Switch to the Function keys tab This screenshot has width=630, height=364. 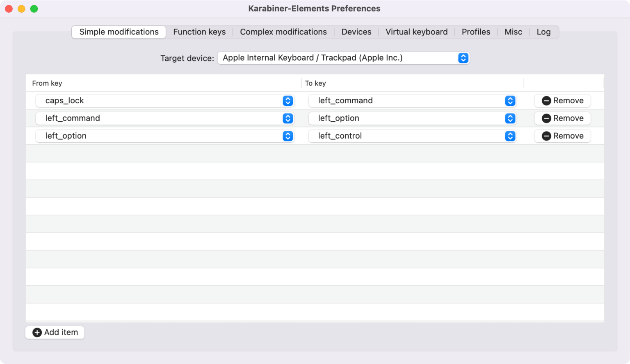tap(199, 32)
